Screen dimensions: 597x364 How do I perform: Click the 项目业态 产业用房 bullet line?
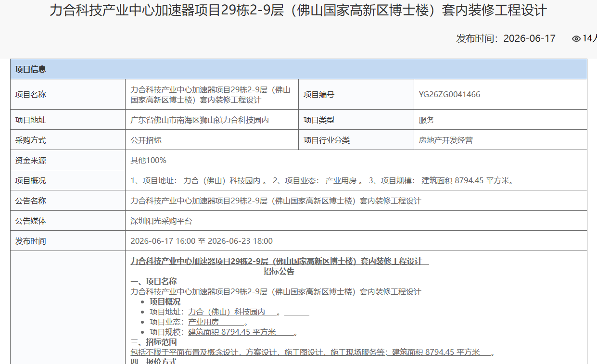point(198,322)
